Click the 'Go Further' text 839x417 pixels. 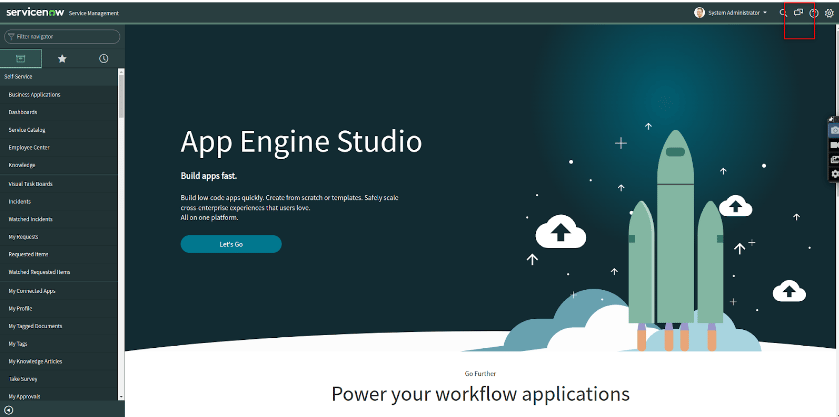tap(480, 374)
